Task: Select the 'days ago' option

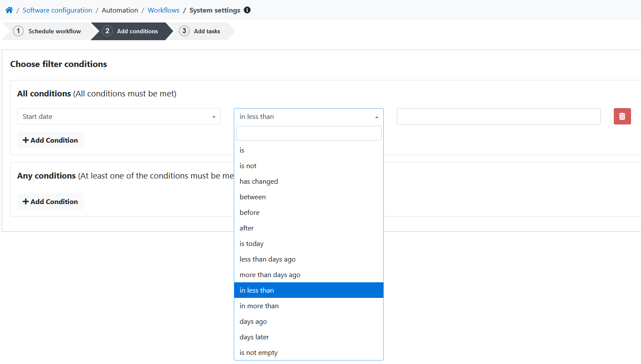Action: click(309, 321)
